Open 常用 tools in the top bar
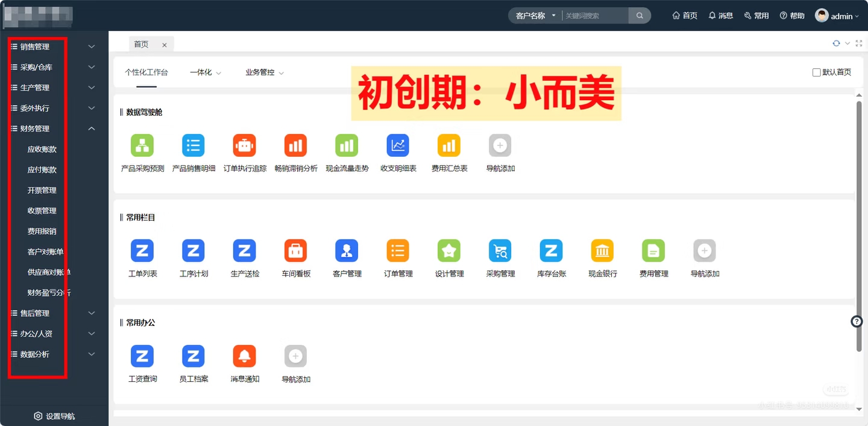The height and width of the screenshot is (426, 868). 756,16
